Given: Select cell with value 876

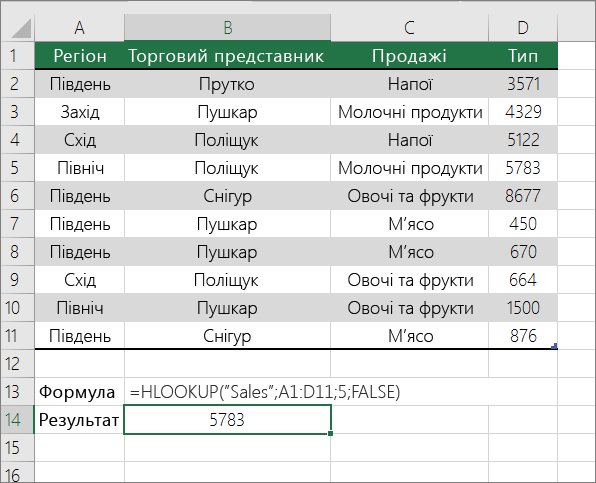Looking at the screenshot, I should [523, 336].
